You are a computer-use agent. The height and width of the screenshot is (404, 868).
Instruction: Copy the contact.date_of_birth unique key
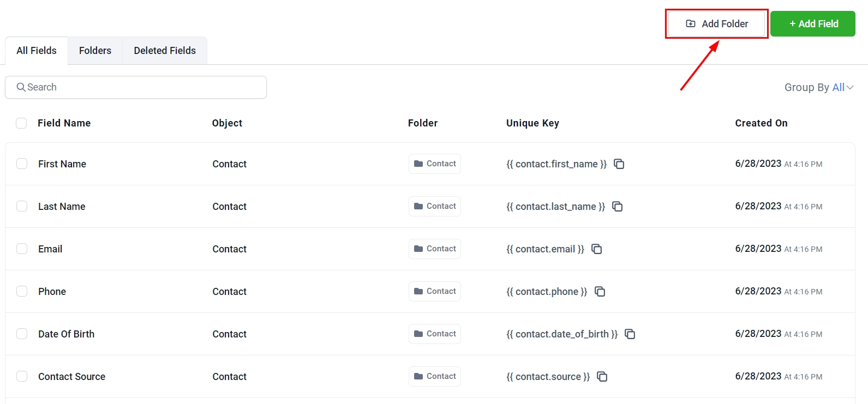(630, 334)
